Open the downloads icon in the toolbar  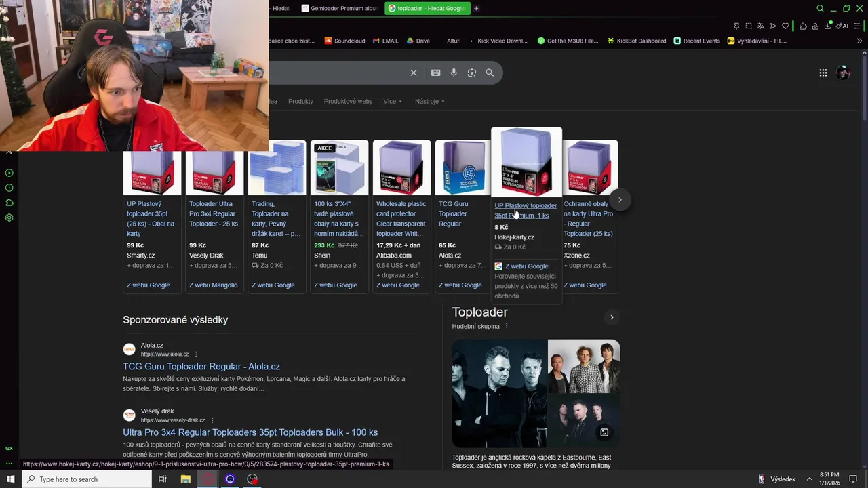click(x=827, y=26)
